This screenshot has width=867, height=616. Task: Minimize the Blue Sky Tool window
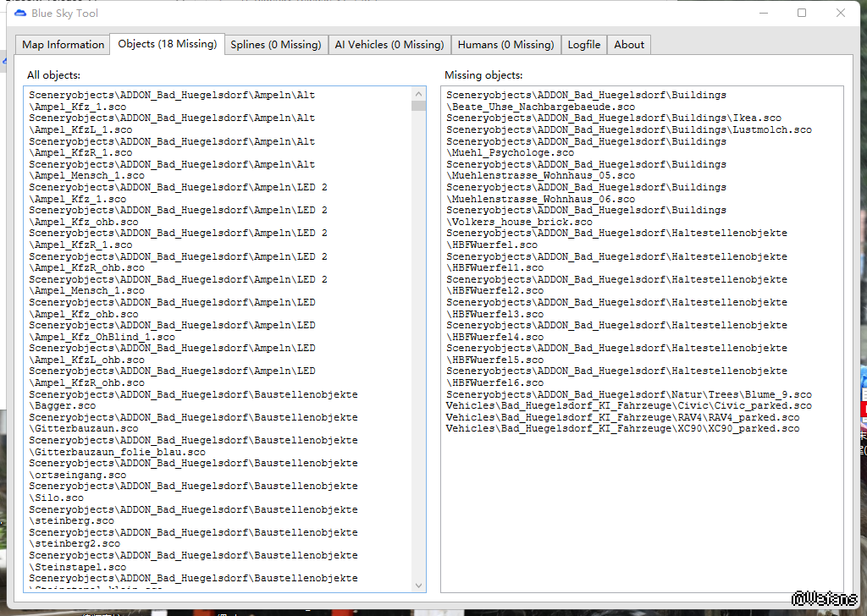(x=764, y=13)
